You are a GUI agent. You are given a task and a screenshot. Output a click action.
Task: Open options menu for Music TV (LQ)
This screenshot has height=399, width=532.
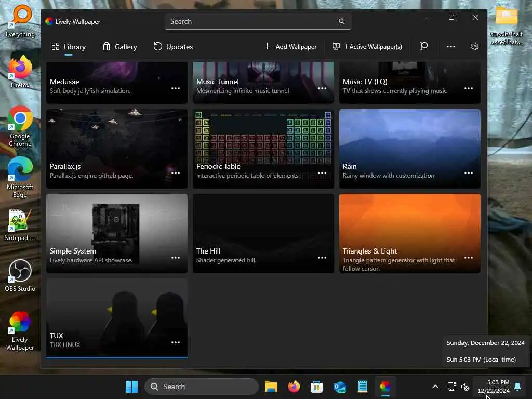coord(469,88)
